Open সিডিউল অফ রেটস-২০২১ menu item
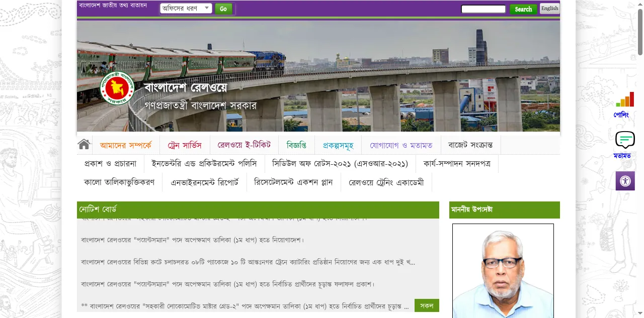 click(x=340, y=163)
